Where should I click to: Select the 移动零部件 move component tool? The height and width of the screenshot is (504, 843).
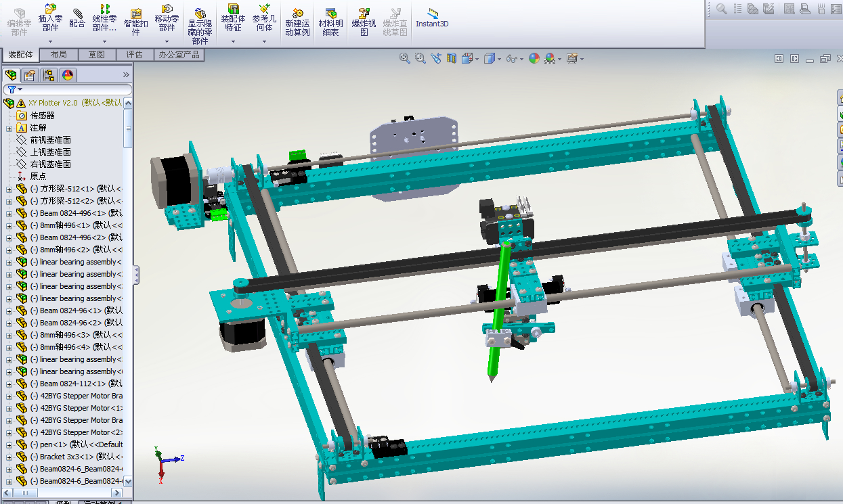click(167, 18)
